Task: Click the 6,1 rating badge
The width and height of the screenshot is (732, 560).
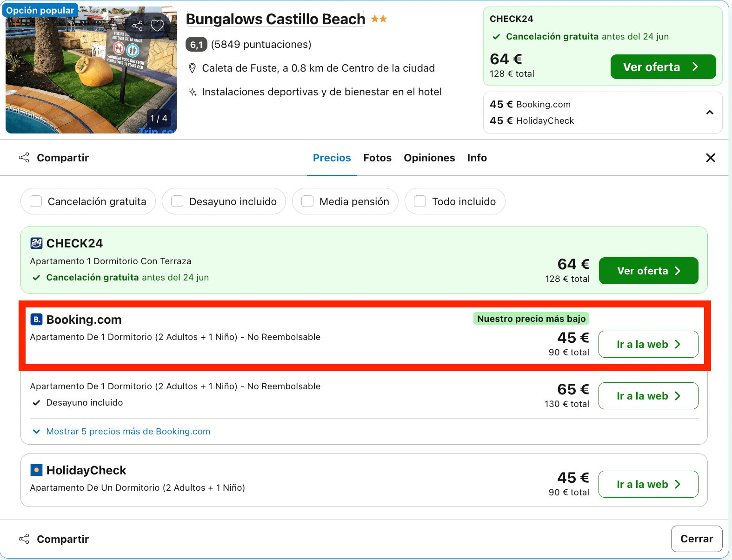Action: click(196, 44)
